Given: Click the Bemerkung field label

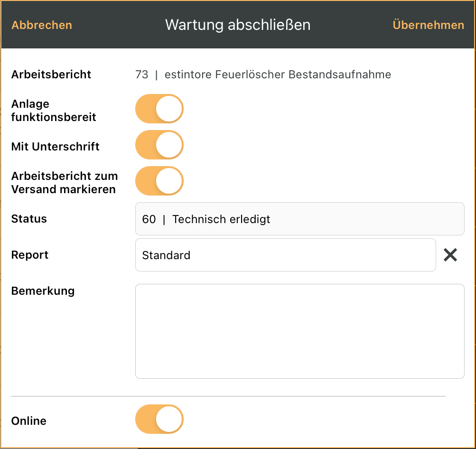Looking at the screenshot, I should (x=43, y=291).
